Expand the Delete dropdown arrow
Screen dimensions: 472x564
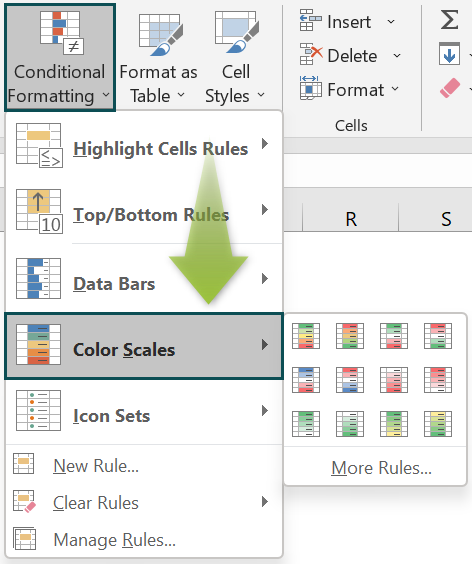coord(397,56)
